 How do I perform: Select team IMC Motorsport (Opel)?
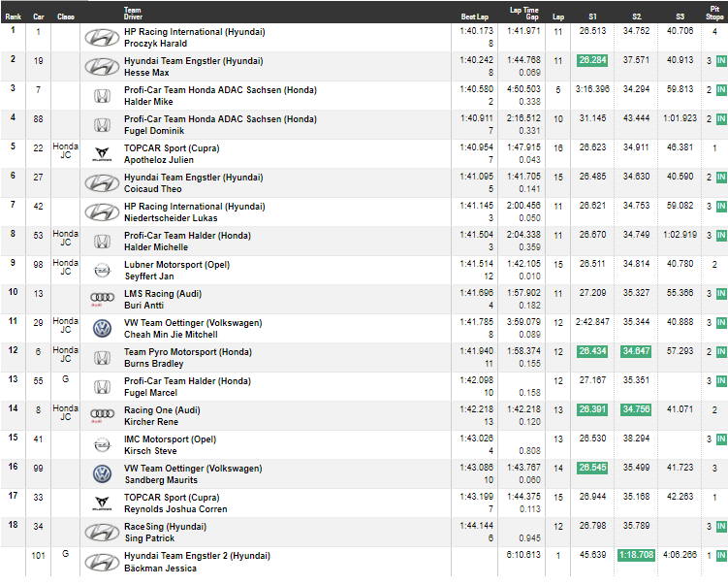[x=170, y=439]
